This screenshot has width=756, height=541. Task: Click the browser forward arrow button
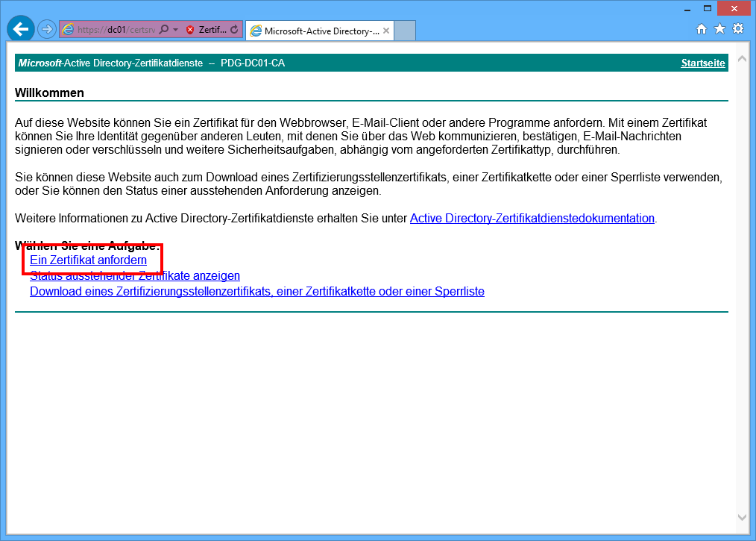(46, 30)
